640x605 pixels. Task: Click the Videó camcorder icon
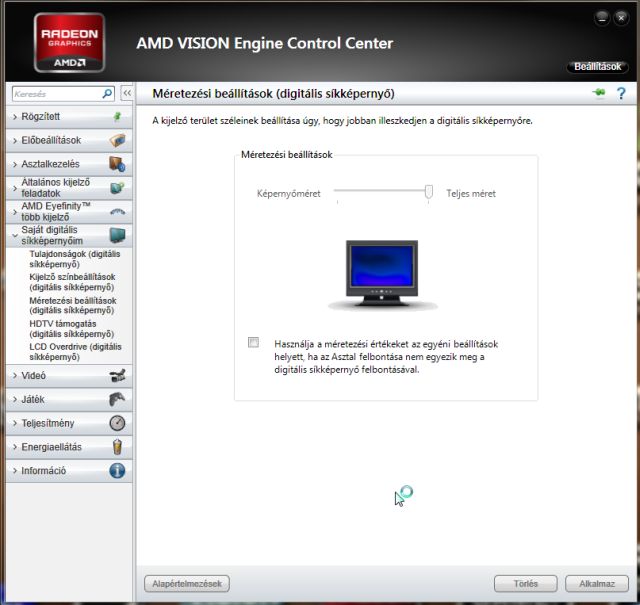click(x=118, y=376)
